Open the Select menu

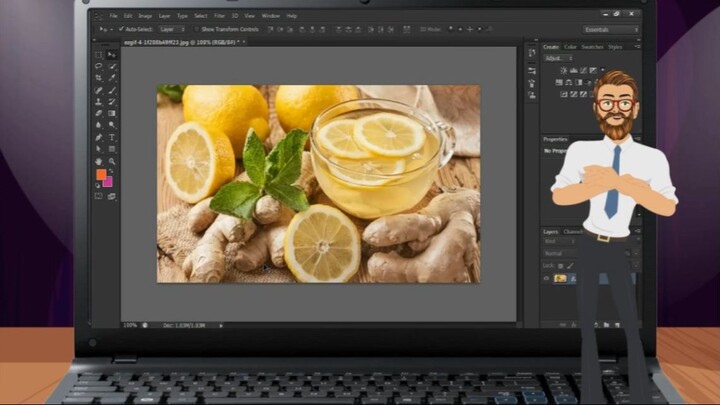201,16
